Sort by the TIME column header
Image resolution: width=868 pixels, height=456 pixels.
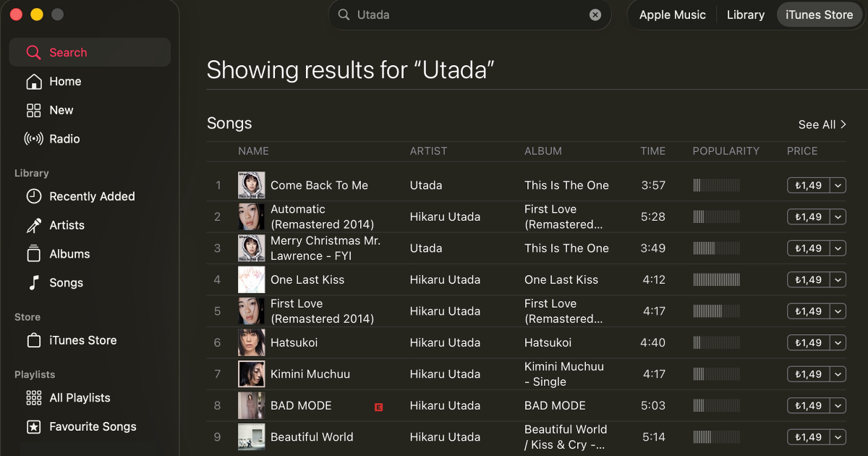tap(652, 151)
